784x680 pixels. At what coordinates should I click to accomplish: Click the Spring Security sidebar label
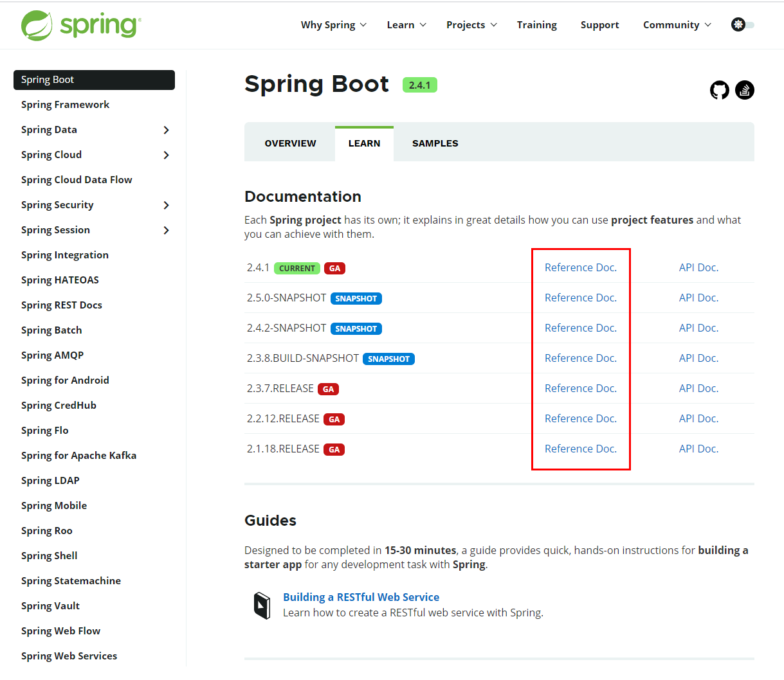click(x=57, y=205)
